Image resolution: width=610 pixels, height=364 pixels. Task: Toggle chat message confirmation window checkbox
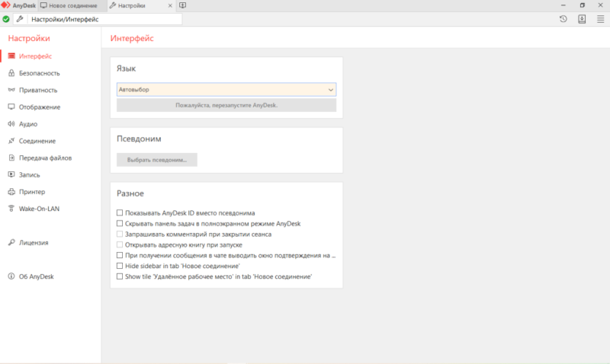pyautogui.click(x=120, y=255)
